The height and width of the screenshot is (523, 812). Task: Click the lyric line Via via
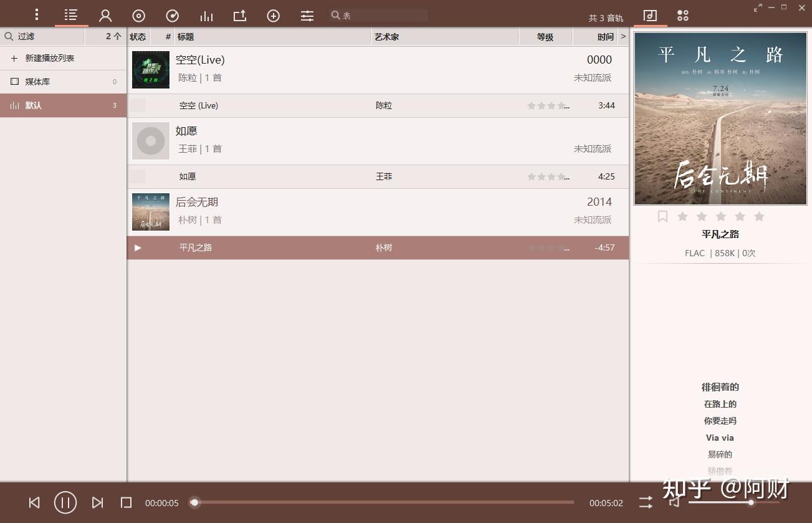point(720,438)
